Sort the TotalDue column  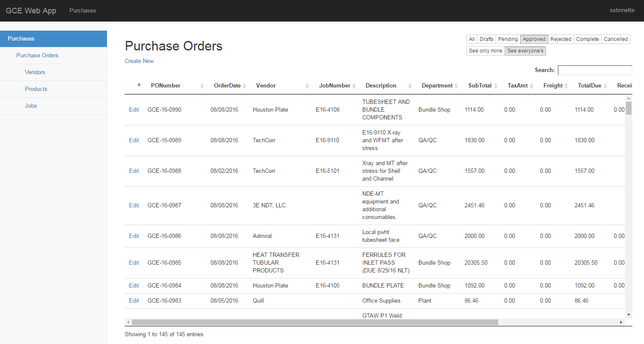(605, 85)
